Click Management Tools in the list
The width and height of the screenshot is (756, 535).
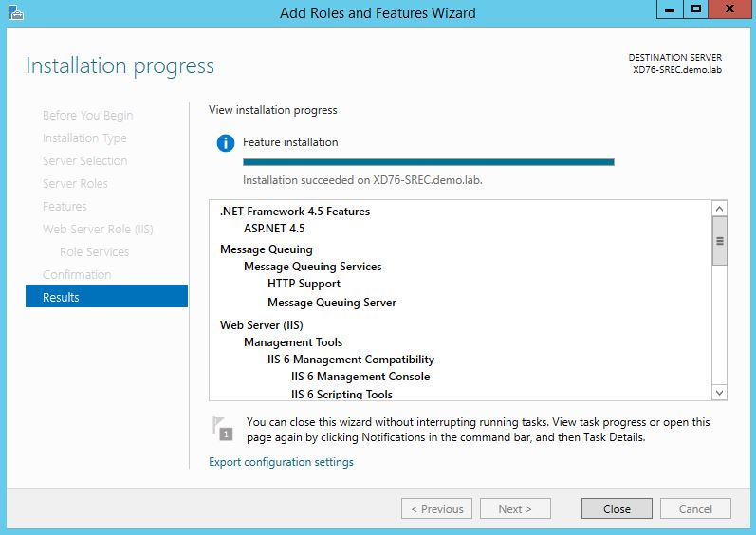(292, 342)
